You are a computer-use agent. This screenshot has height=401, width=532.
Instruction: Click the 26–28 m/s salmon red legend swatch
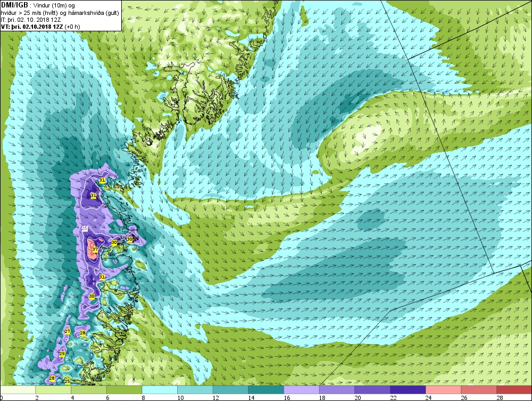coord(479,389)
